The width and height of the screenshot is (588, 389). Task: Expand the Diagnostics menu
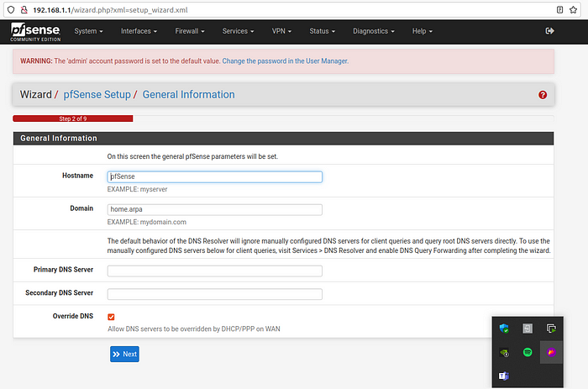click(x=374, y=31)
